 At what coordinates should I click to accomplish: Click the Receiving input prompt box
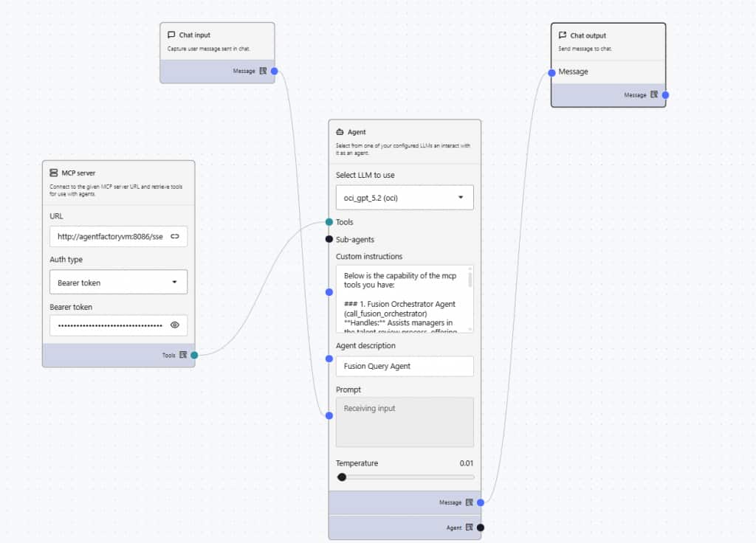405,422
